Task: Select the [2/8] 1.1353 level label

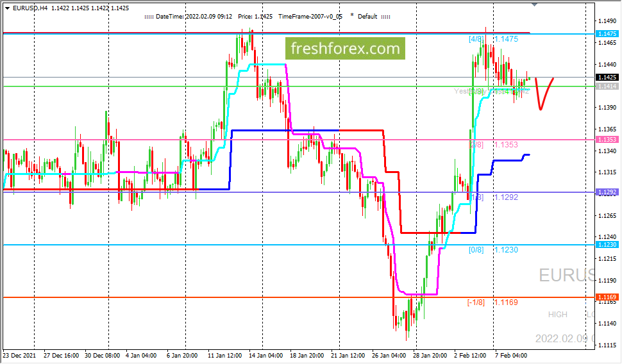Action: (493, 145)
